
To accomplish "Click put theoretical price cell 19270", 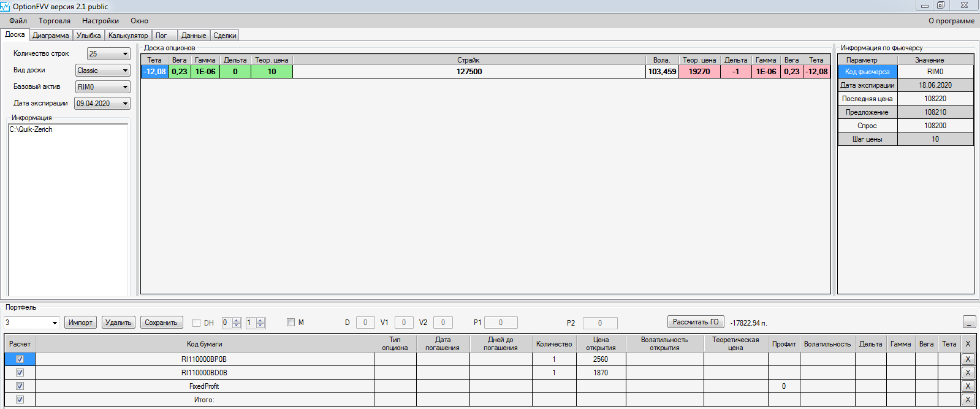I will 699,72.
